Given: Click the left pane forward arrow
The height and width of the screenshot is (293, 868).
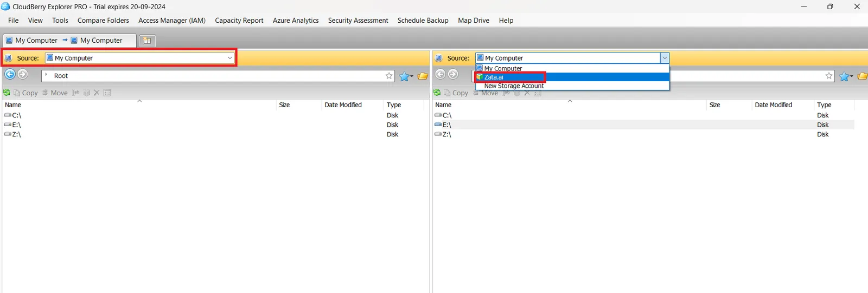Looking at the screenshot, I should coord(23,74).
